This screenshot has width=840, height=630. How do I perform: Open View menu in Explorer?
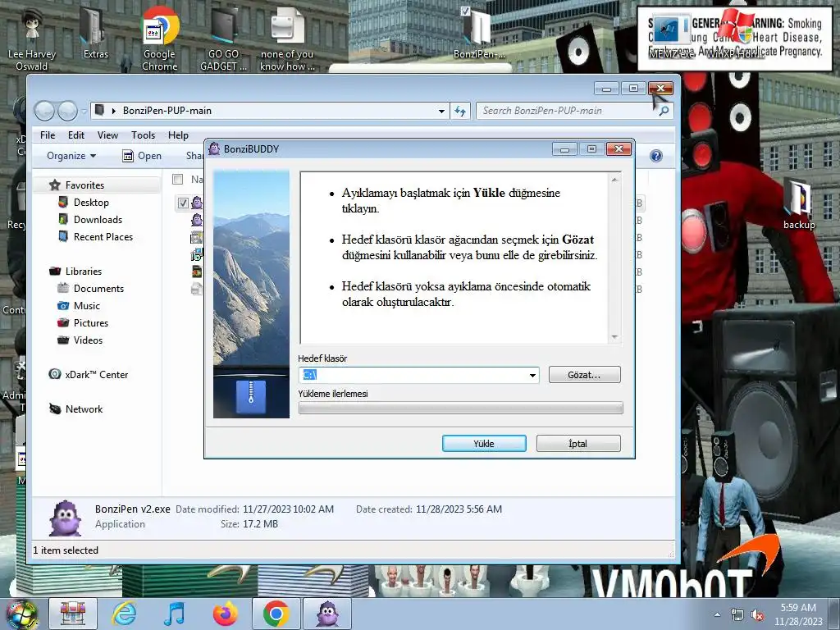click(107, 135)
